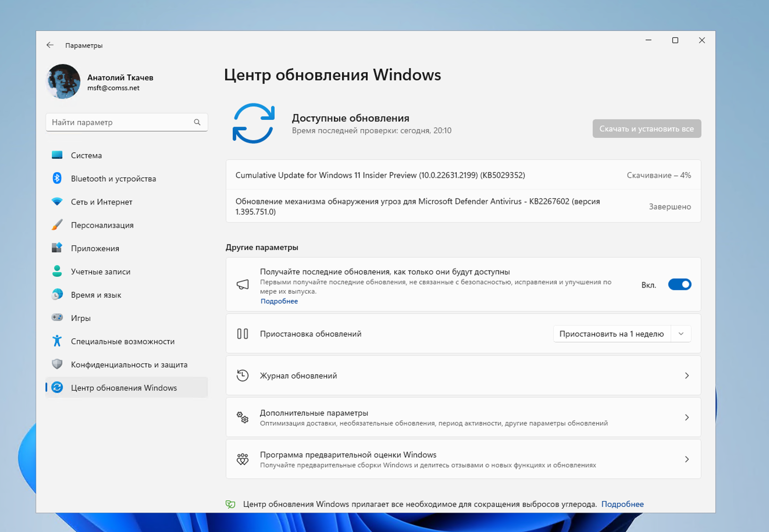
Task: Turn off the latest updates toggle
Action: (680, 284)
